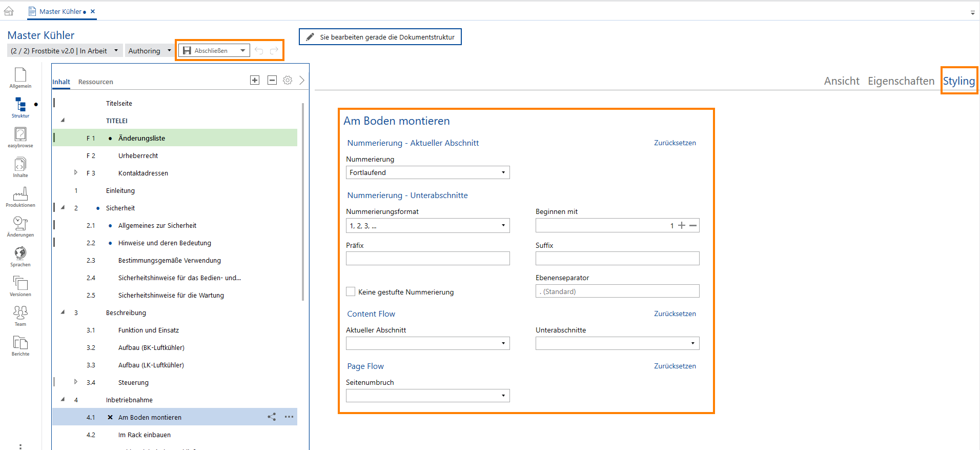Collapse the Beschreibung tree section
The height and width of the screenshot is (450, 980).
[63, 312]
